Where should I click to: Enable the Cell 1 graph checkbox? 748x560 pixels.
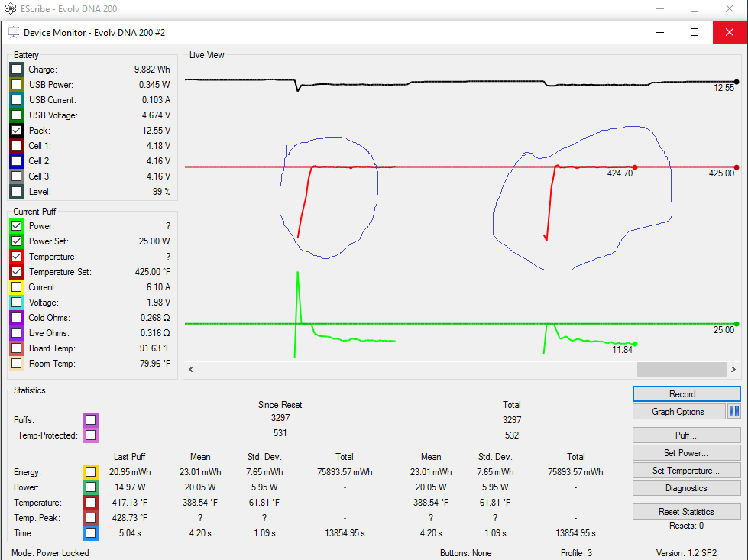click(x=17, y=145)
